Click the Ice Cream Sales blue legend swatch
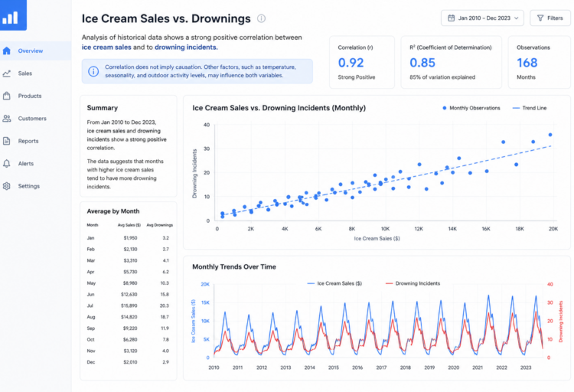574x392 pixels. click(311, 283)
